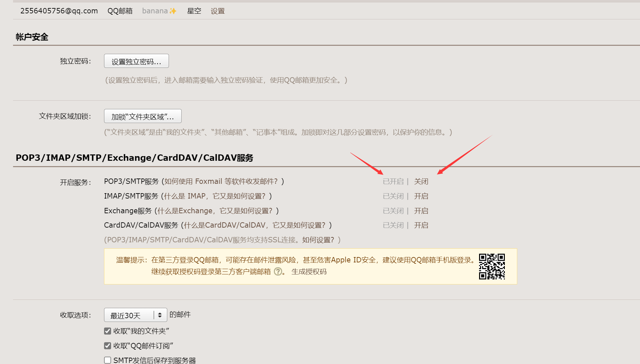Click the 设置独立密码... button

(x=136, y=61)
